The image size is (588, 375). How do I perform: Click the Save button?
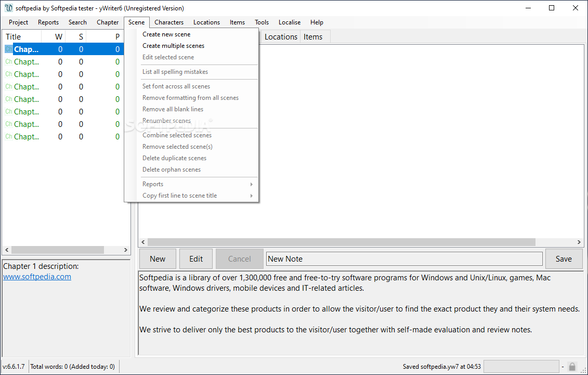click(564, 258)
